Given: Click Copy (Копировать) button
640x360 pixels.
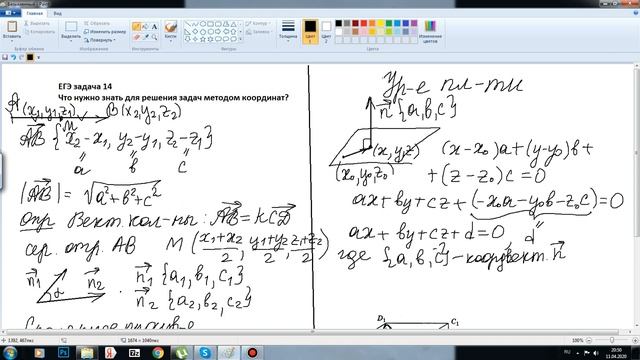Looking at the screenshot, I should tap(39, 31).
